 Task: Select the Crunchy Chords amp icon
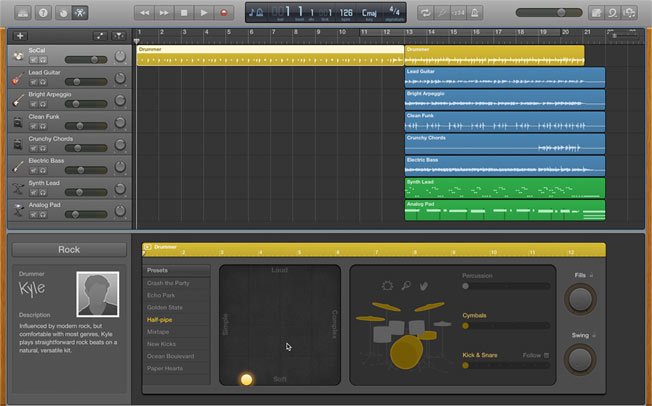(17, 144)
